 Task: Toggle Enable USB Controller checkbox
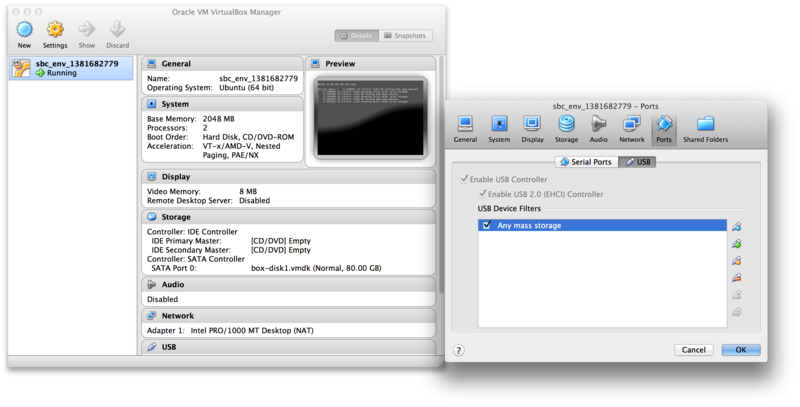pyautogui.click(x=464, y=179)
